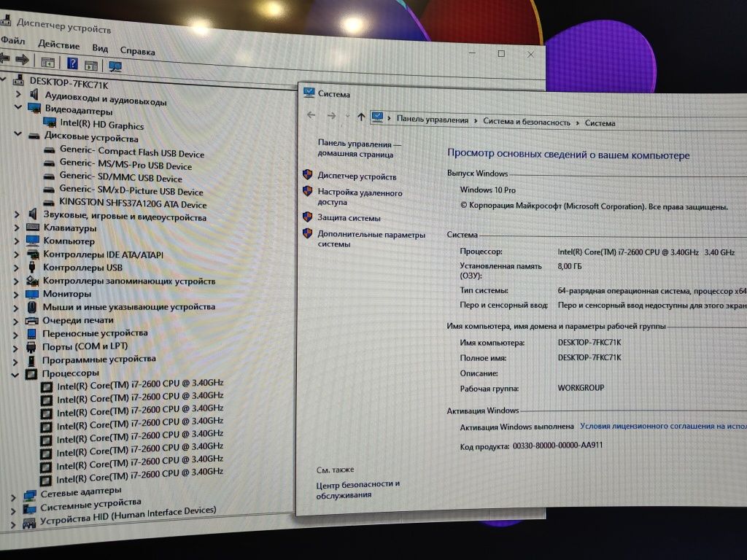This screenshot has width=747, height=560.
Task: Open Условия лицензионного соглашения link
Action: pos(663,426)
